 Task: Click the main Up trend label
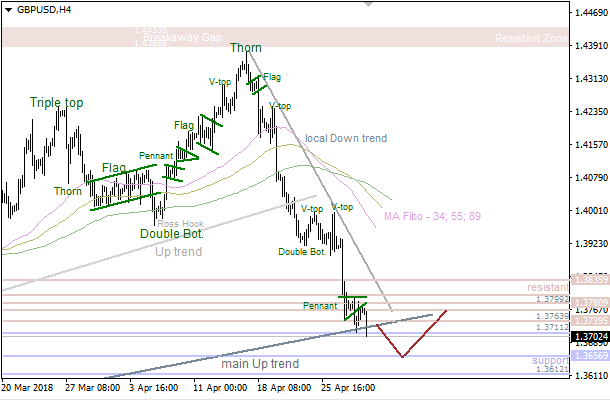[x=260, y=364]
